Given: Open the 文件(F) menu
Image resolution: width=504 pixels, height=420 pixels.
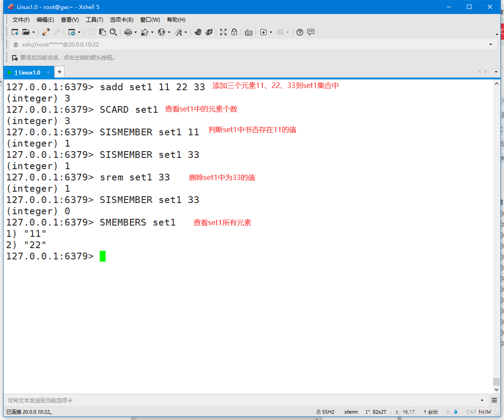Looking at the screenshot, I should (x=21, y=19).
